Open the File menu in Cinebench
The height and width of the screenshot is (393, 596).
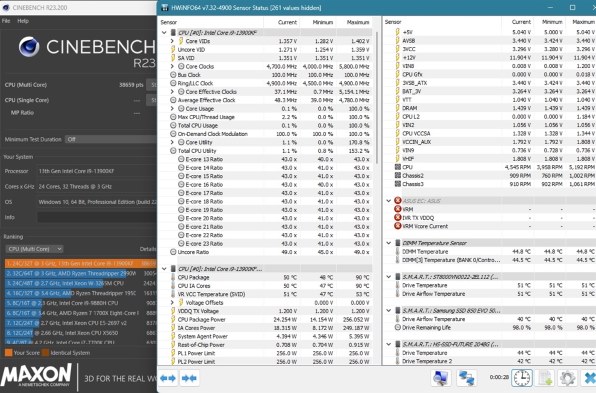(6, 21)
